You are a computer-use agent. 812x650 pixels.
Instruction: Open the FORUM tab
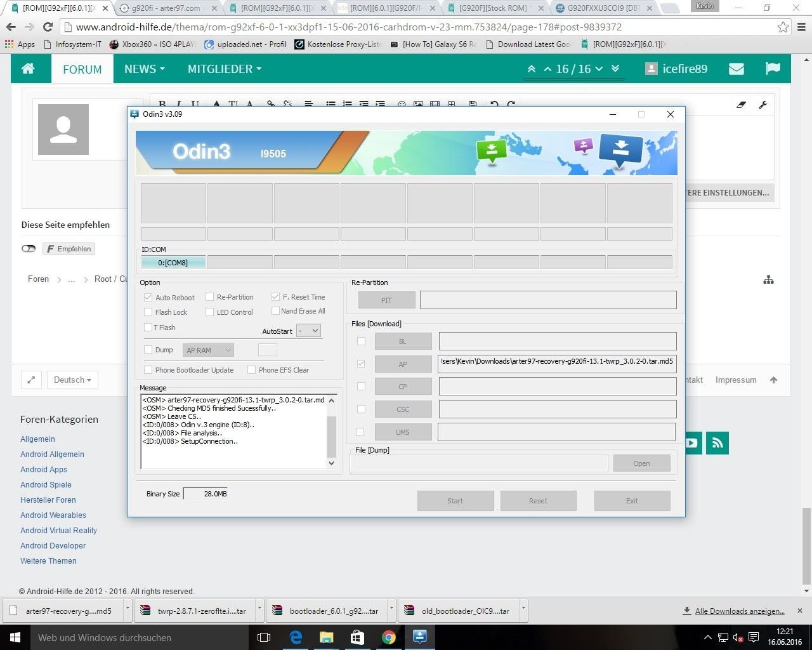click(x=82, y=69)
